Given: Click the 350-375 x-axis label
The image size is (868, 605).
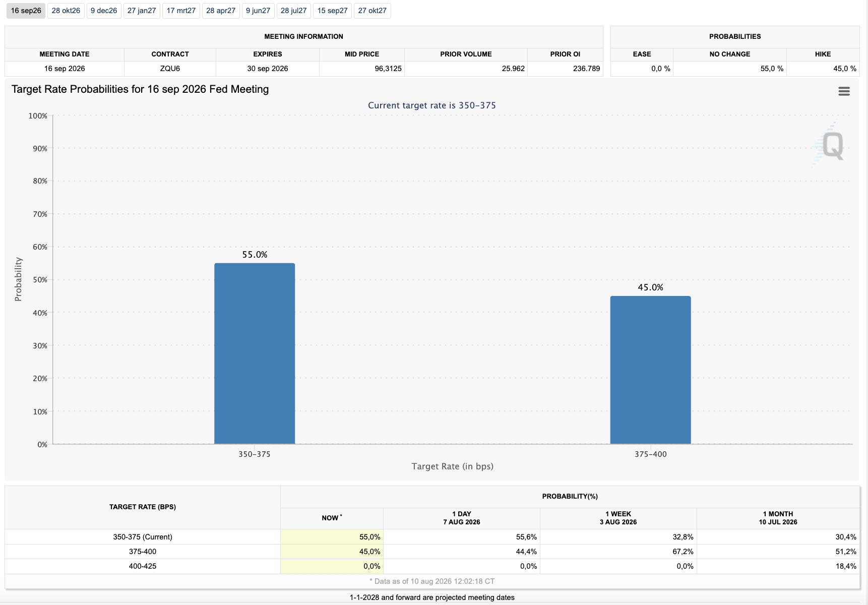Looking at the screenshot, I should point(255,454).
